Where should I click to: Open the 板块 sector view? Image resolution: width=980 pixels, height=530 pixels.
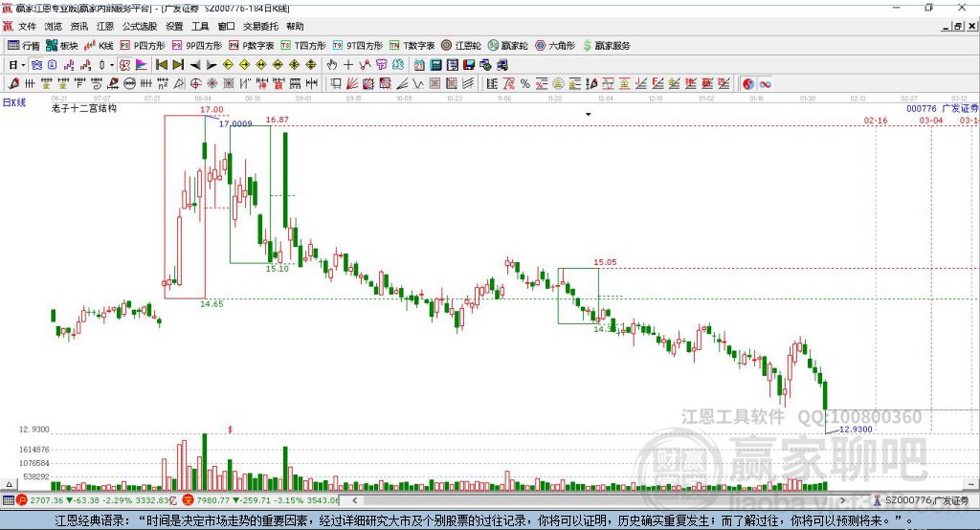(61, 46)
